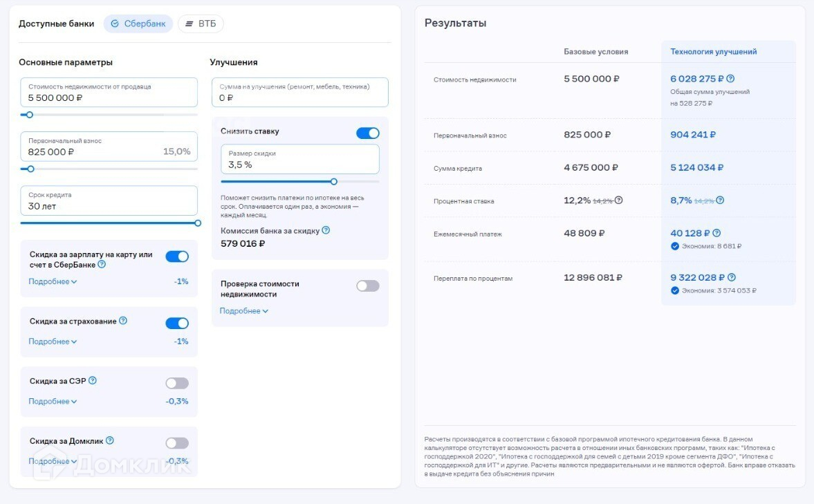The height and width of the screenshot is (504, 814).
Task: Click info icon next to Домклик discount
Action: click(109, 440)
